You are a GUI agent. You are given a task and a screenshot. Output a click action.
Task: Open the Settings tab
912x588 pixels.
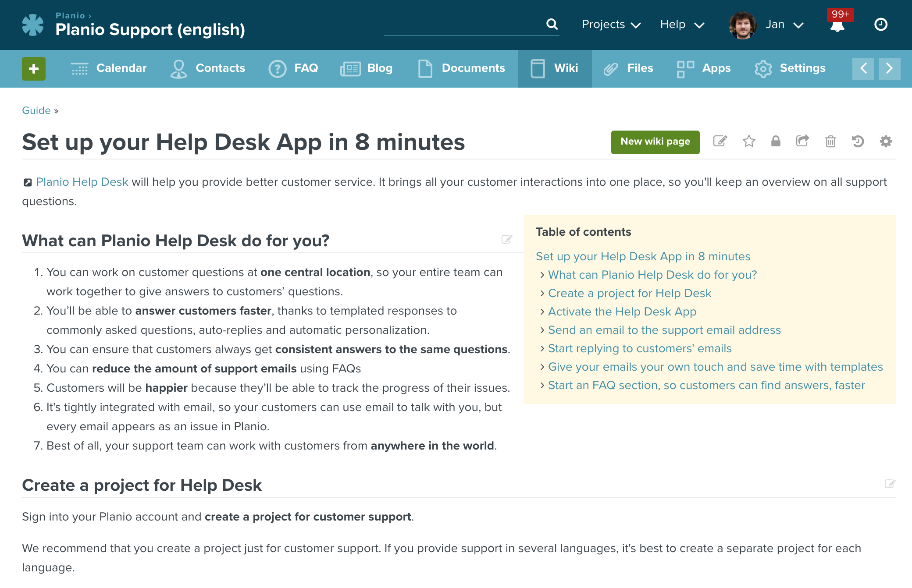pos(790,69)
